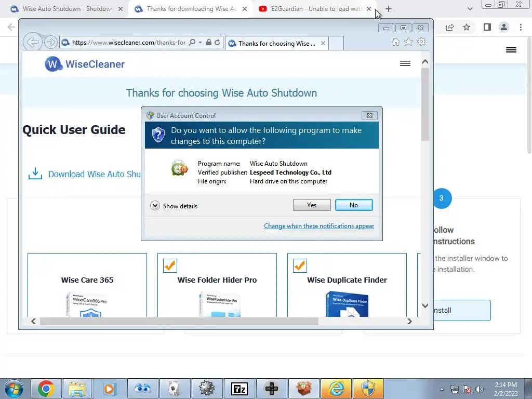532x399 pixels.
Task: Click the Internet Explorer address bar URL
Action: [x=129, y=43]
